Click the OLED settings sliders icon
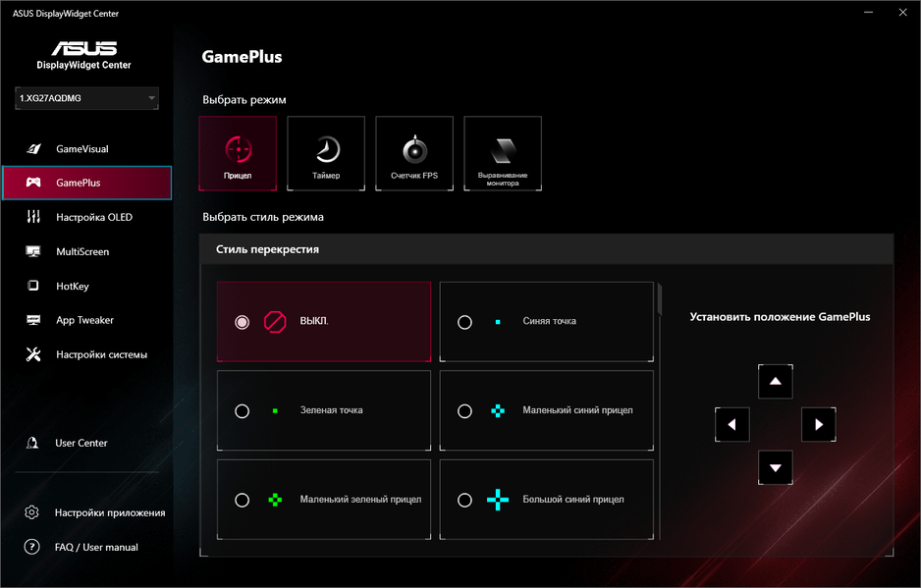 click(33, 217)
